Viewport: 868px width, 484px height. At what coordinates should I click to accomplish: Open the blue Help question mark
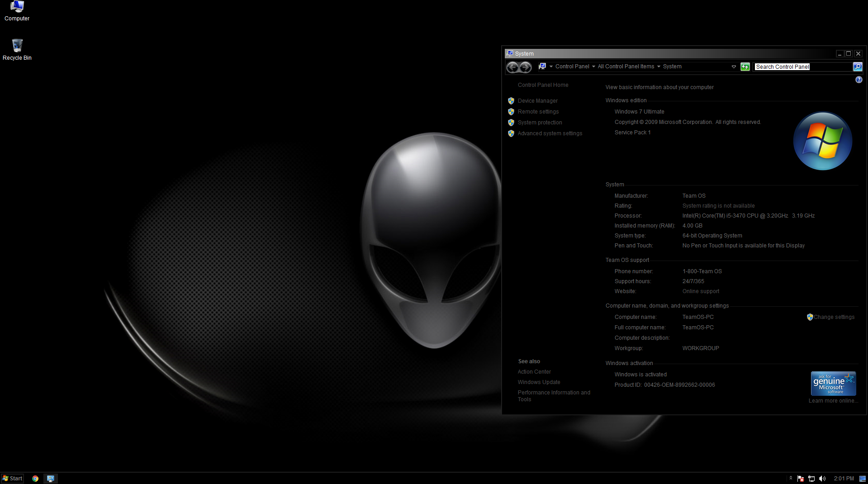tap(859, 80)
